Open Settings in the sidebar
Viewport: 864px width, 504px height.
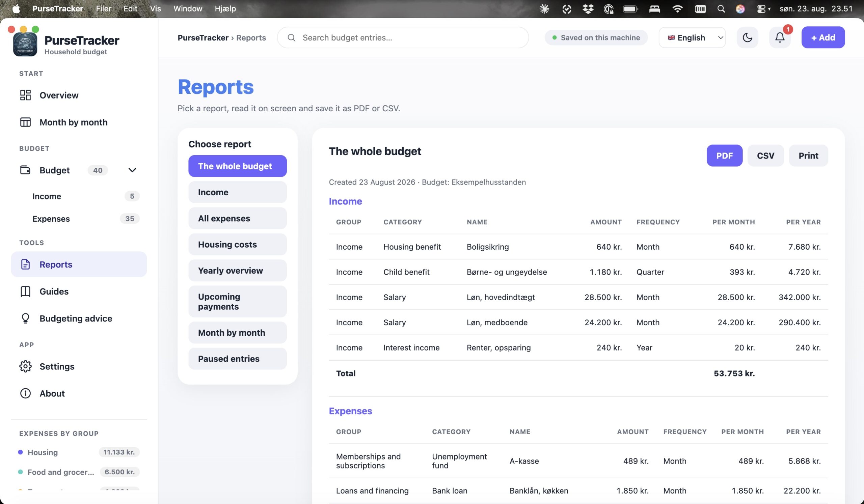79,366
